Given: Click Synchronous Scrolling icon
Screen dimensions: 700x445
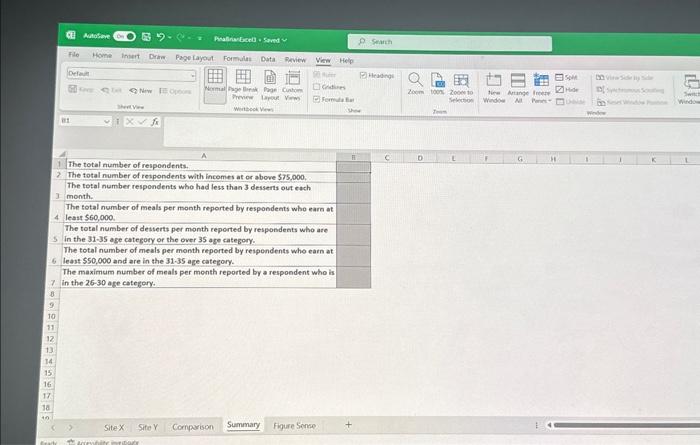Looking at the screenshot, I should click(x=600, y=90).
